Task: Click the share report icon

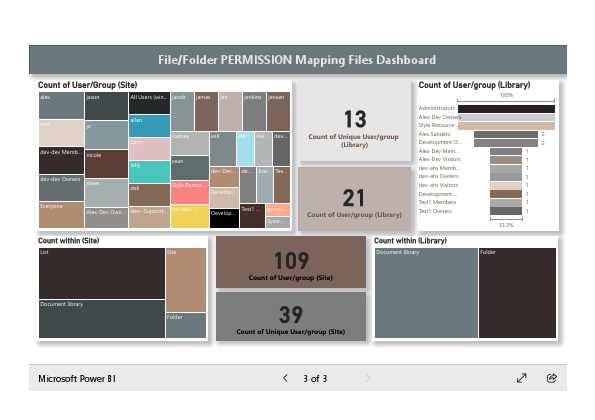Action: click(552, 378)
